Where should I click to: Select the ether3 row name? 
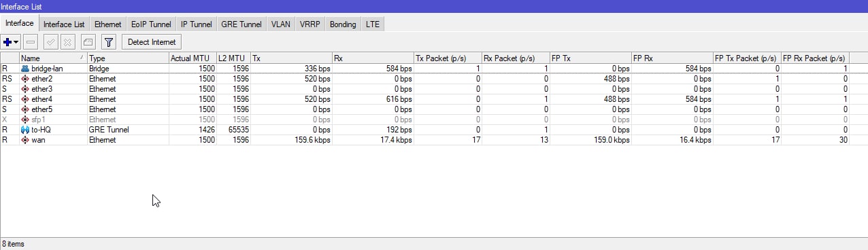[x=41, y=89]
